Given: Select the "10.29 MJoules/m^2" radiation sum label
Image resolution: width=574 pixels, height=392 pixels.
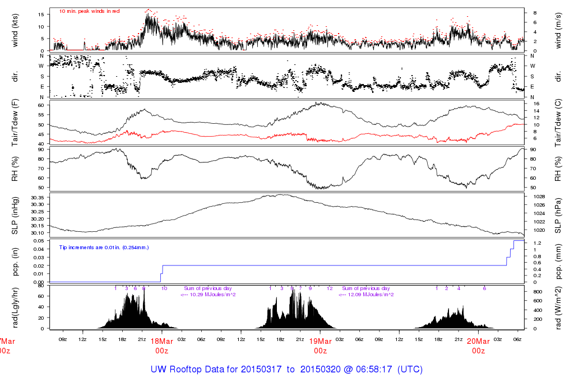Looking at the screenshot, I should click(x=212, y=295).
